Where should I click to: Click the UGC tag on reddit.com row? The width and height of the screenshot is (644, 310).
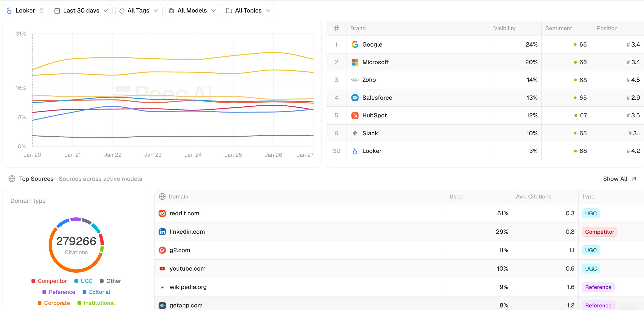(x=591, y=213)
